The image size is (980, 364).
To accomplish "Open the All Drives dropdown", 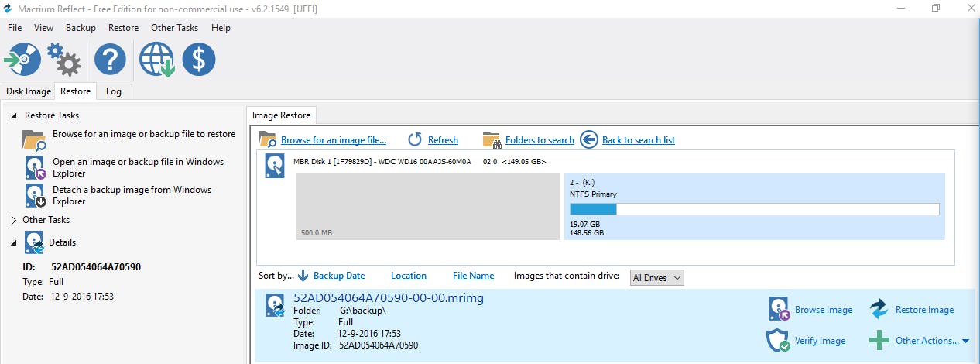I will click(657, 277).
